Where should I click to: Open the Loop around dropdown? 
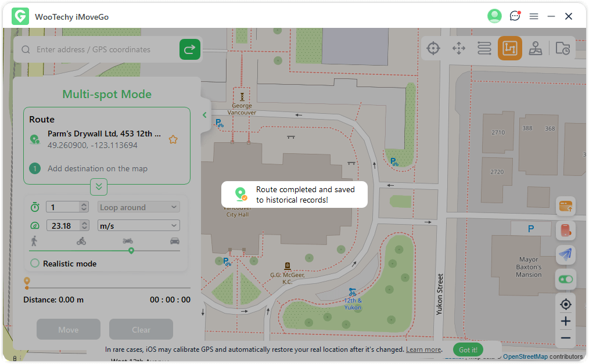pos(138,207)
